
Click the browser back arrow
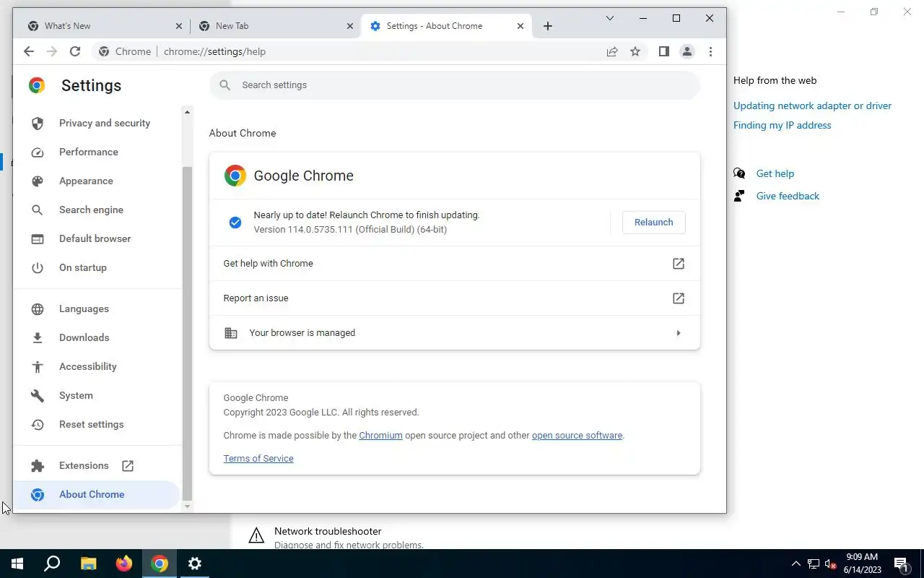(x=29, y=51)
